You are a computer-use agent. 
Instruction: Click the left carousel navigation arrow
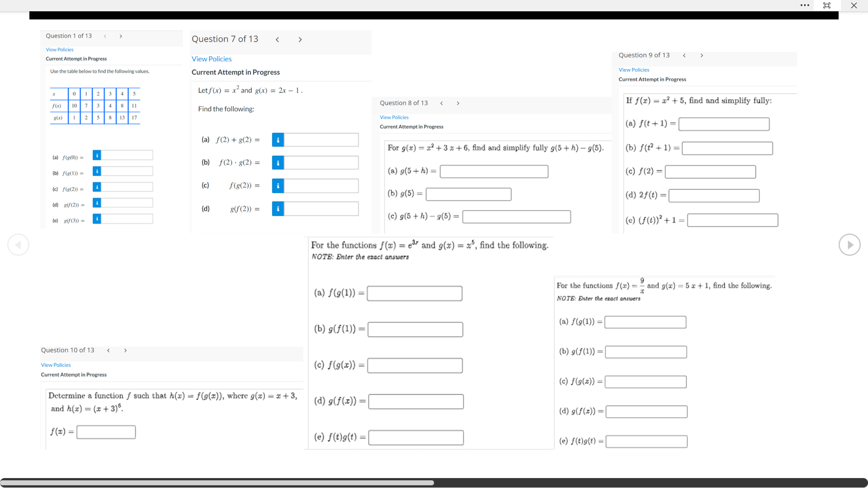coord(18,244)
